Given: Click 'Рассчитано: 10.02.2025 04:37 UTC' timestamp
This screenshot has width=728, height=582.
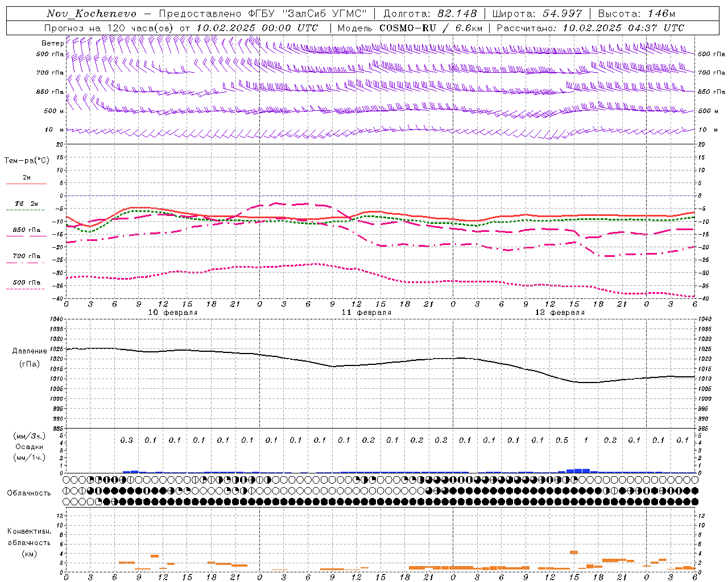Looking at the screenshot, I should click(590, 28).
